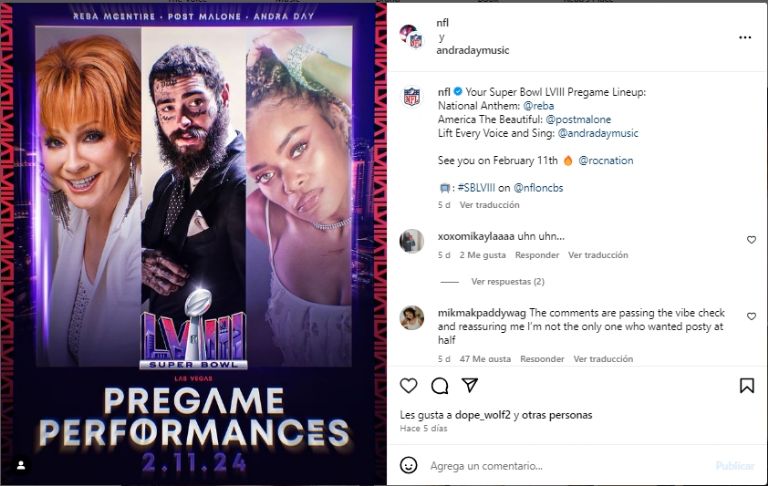Click the Publicar button
Viewport: 768px width, 486px height.
coord(735,465)
